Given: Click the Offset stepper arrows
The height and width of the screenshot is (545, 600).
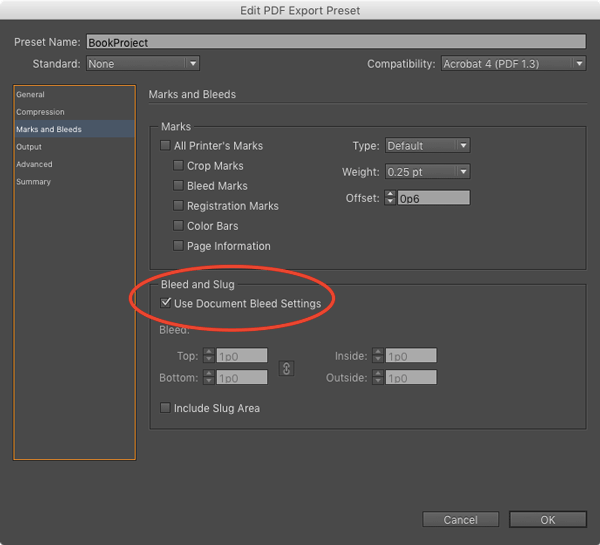Looking at the screenshot, I should click(x=390, y=198).
